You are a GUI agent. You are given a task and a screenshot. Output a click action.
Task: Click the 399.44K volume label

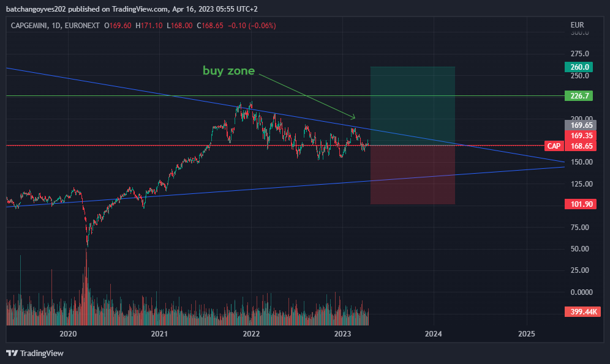click(x=582, y=311)
